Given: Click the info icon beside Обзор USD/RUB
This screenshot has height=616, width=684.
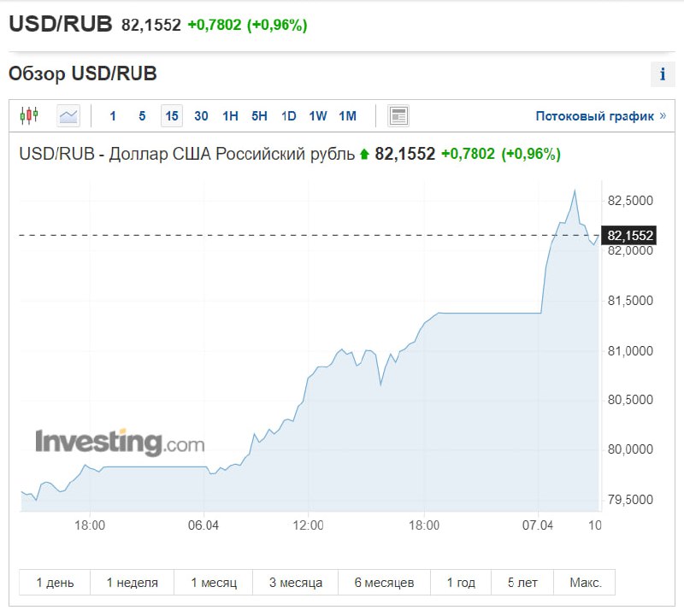Looking at the screenshot, I should 663,74.
